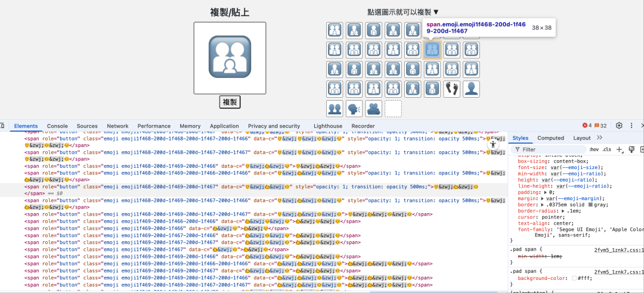Open DevTools settings gear
Viewport: 644px width, 293px height.
pos(619,126)
